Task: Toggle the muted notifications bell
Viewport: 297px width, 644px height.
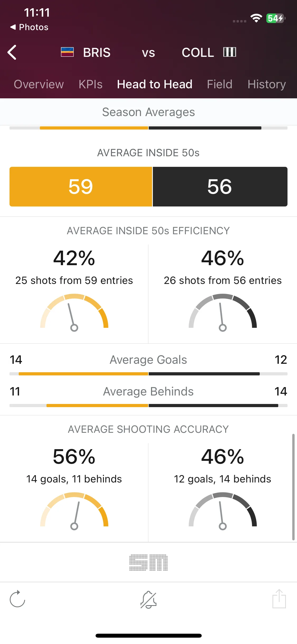Action: coord(148,600)
